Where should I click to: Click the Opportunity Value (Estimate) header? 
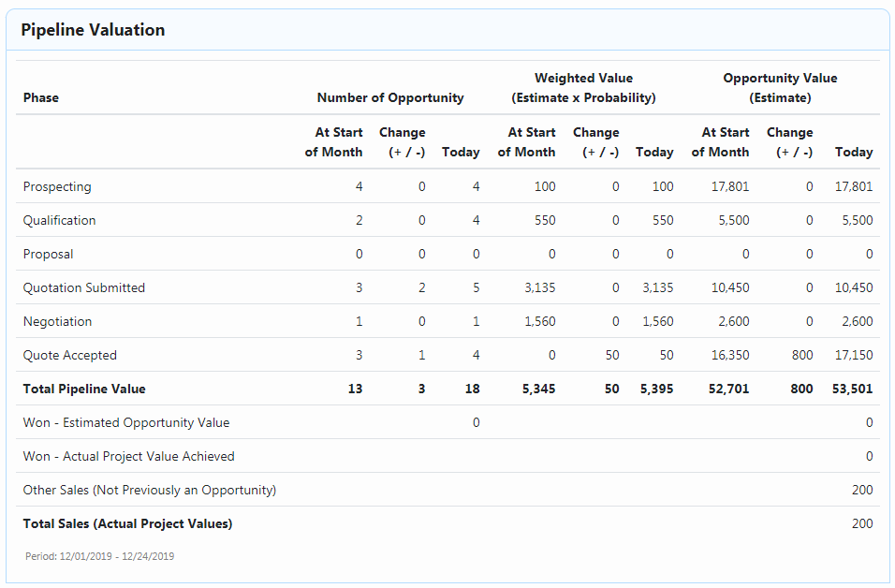780,88
